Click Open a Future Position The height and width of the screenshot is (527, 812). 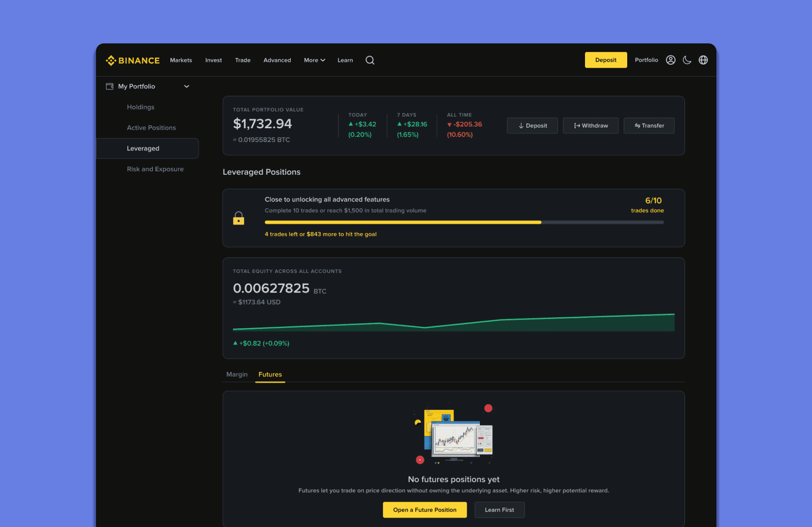click(425, 510)
